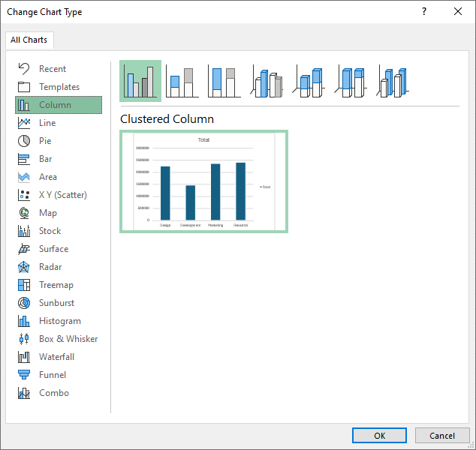Select the Clustered Column subtype icon
This screenshot has height=450, width=476.
(x=140, y=81)
